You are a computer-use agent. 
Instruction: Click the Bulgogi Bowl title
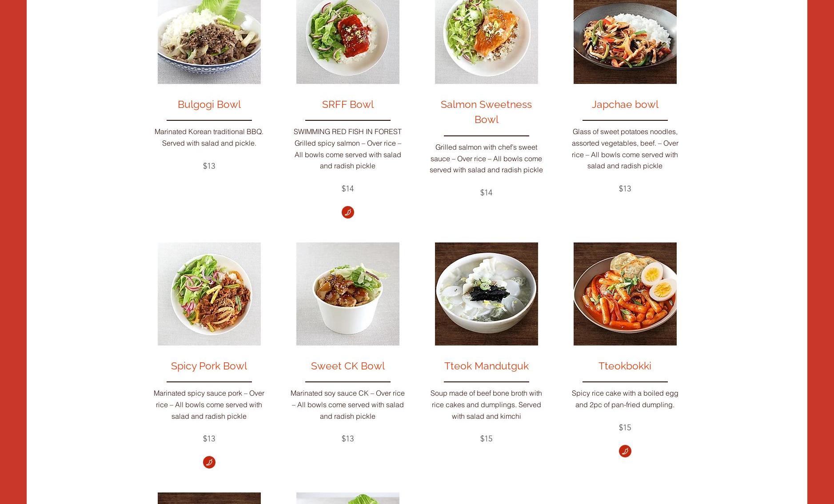tap(209, 104)
